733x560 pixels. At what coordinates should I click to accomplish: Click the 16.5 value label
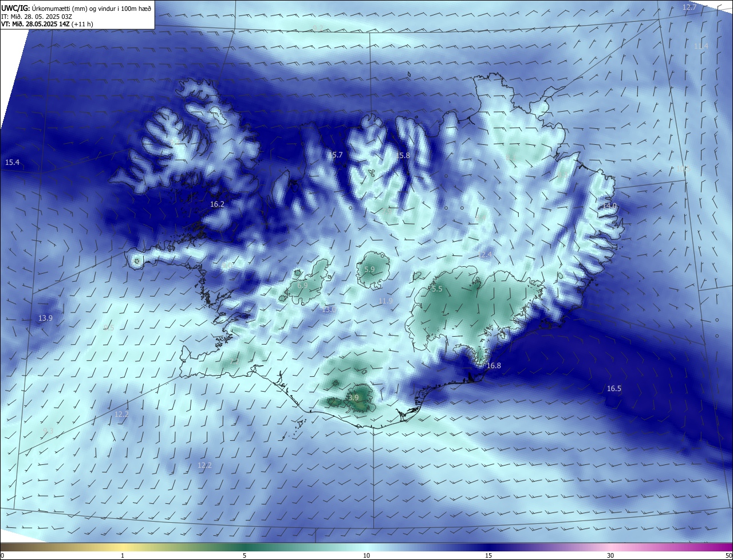(614, 388)
